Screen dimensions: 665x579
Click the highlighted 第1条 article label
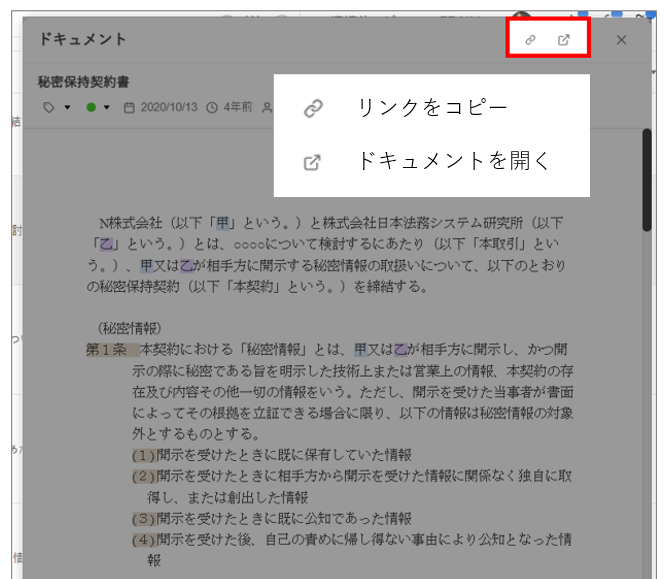coord(105,350)
